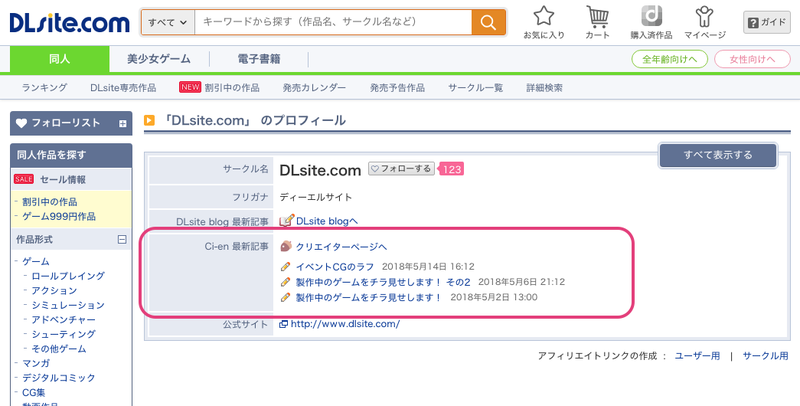Click the external link icon by 公式サイト
The width and height of the screenshot is (800, 406).
(284, 324)
